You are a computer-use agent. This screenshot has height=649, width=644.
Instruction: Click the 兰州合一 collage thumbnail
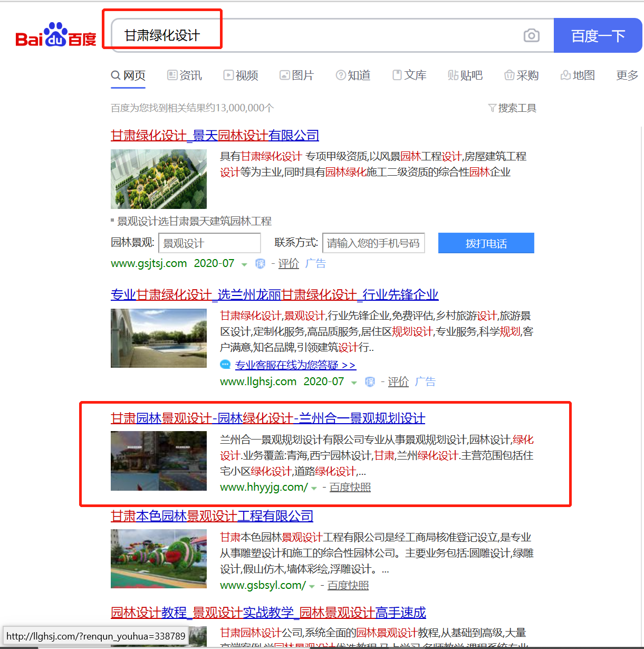click(x=159, y=461)
